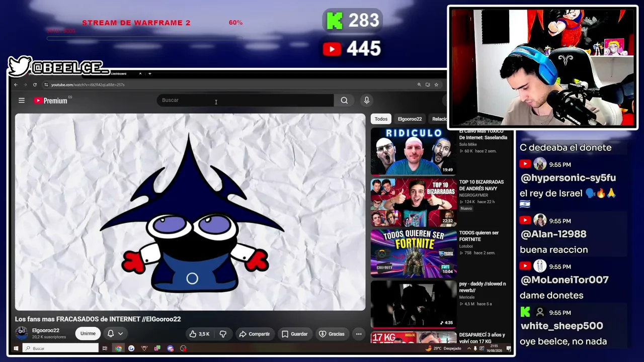Click the taskbar clock showing 21:55
Image resolution: width=644 pixels, height=362 pixels.
(x=494, y=348)
